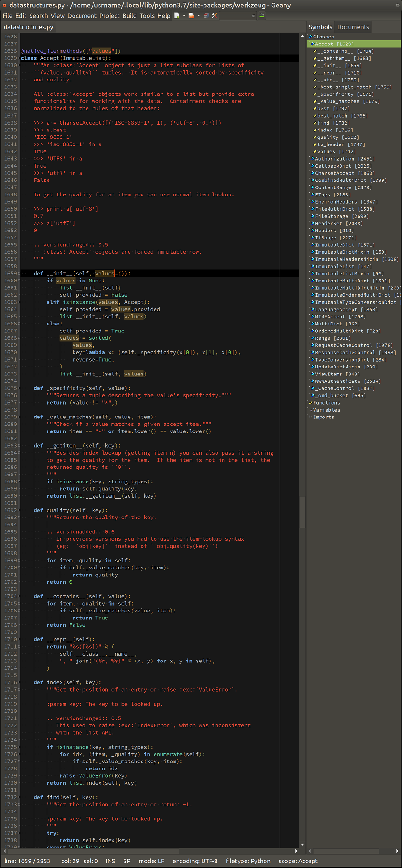
Task: Click 'filetype: Python' in status bar
Action: 248,861
